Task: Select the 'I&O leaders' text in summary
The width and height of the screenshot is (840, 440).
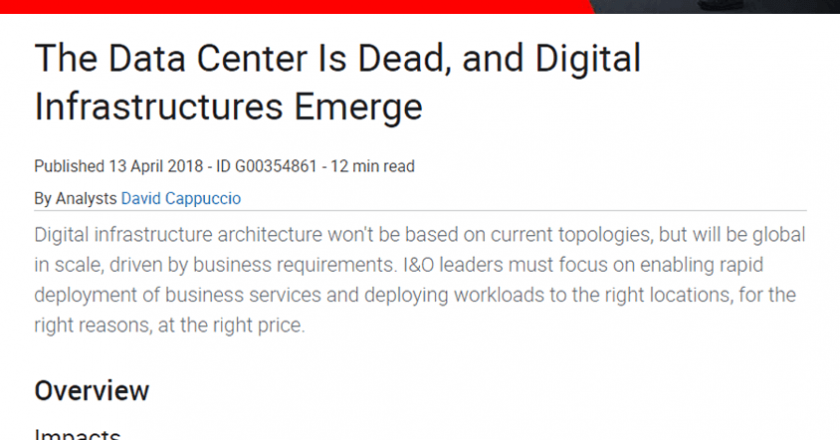Action: tap(453, 265)
